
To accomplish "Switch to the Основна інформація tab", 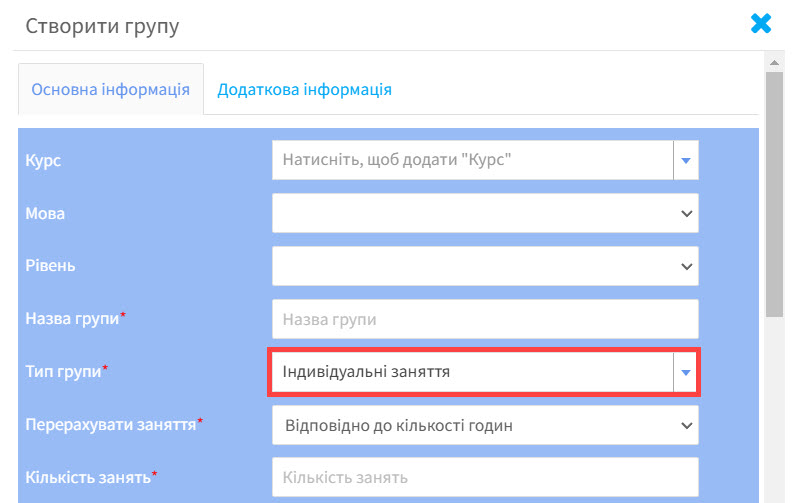I will [x=111, y=89].
